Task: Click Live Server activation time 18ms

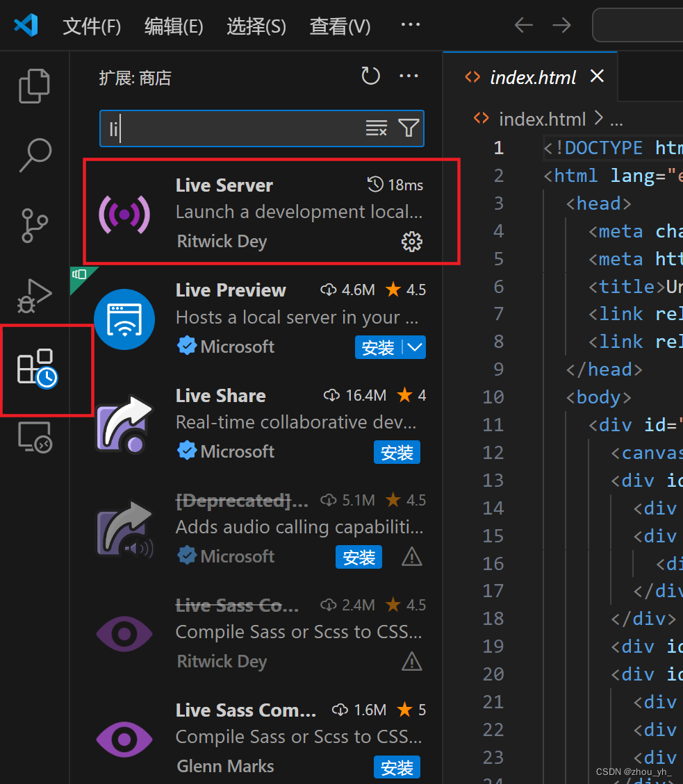Action: [x=395, y=185]
